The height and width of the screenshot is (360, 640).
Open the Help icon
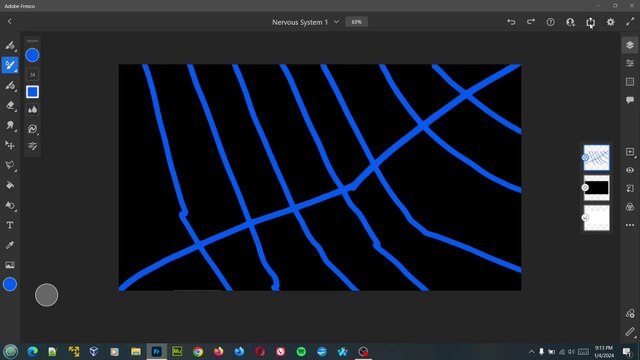pos(551,22)
